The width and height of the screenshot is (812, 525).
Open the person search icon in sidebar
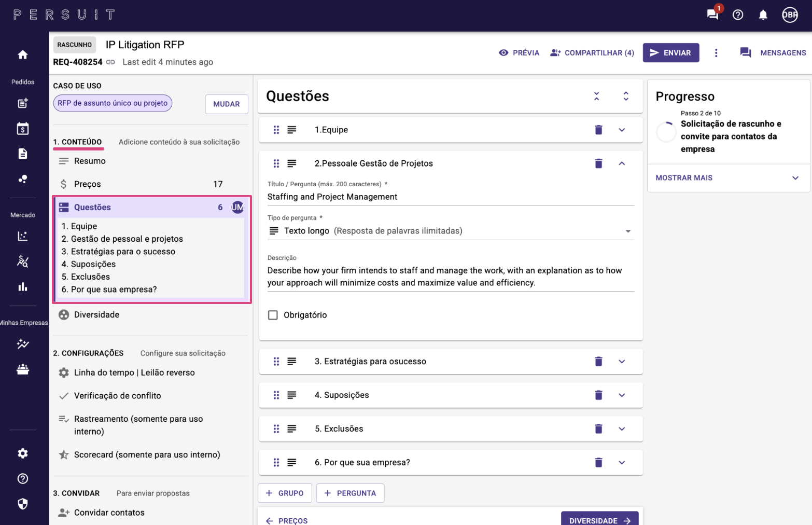tap(23, 261)
